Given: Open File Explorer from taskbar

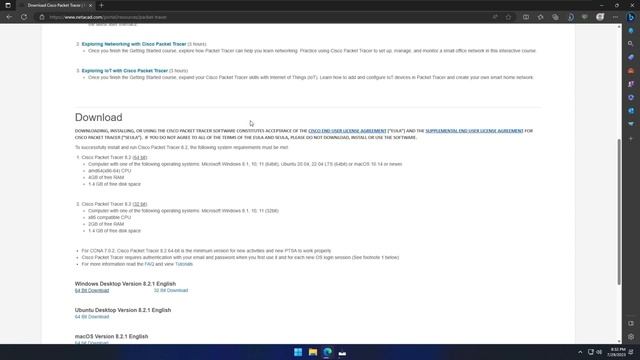Looking at the screenshot, I should 313,352.
